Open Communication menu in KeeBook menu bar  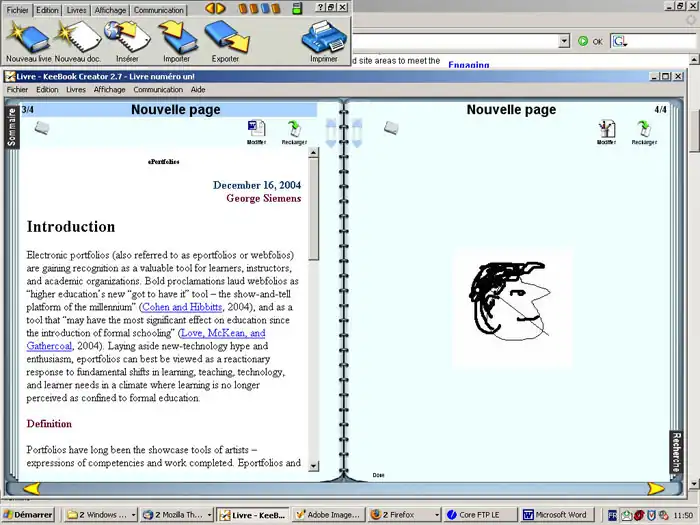[158, 90]
